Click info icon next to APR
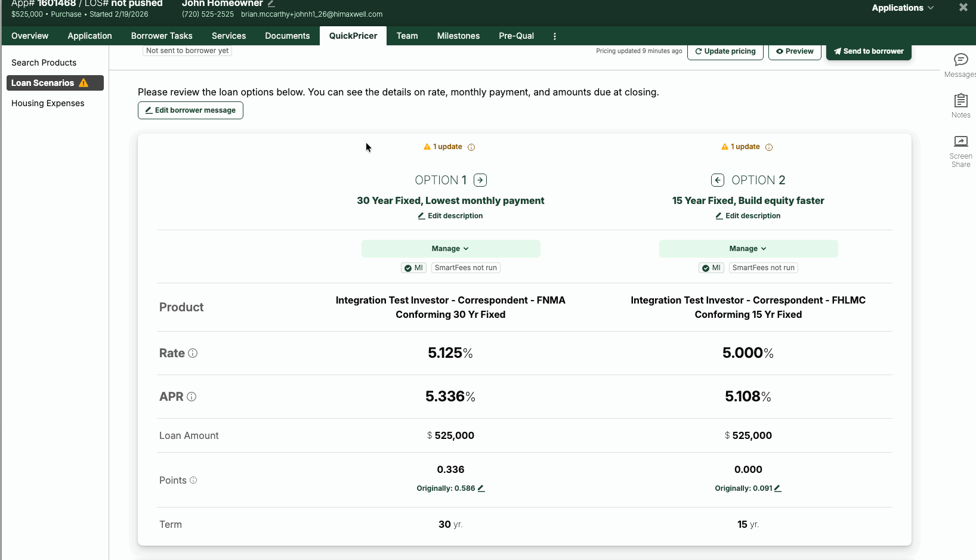The height and width of the screenshot is (560, 976). (x=192, y=397)
